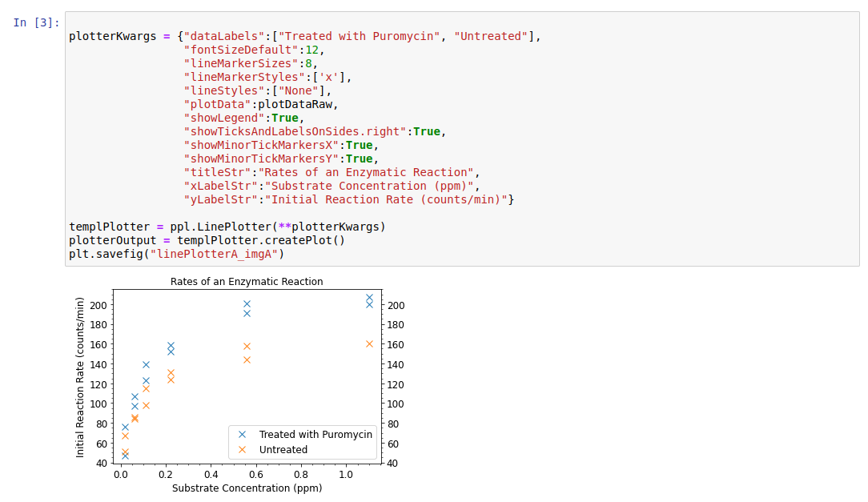This screenshot has height=502, width=868.
Task: Click the "fontSizeDefault" key in the code
Action: coord(241,50)
